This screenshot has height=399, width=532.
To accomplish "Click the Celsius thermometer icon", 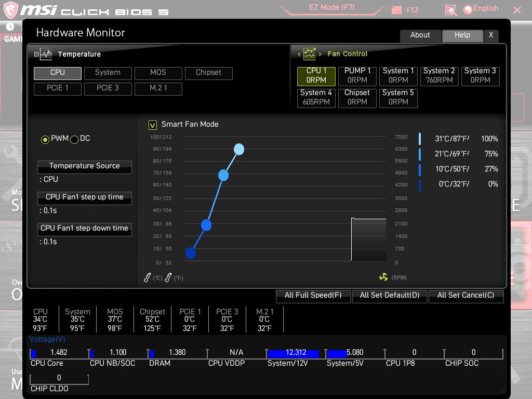I will click(x=147, y=277).
